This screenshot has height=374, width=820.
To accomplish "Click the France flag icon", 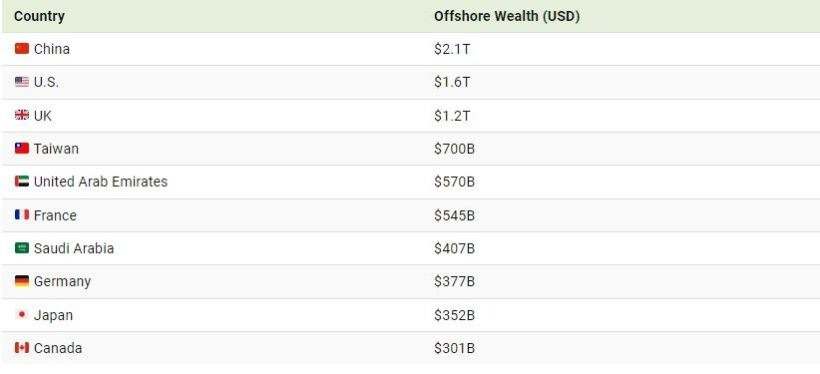I will pos(22,215).
